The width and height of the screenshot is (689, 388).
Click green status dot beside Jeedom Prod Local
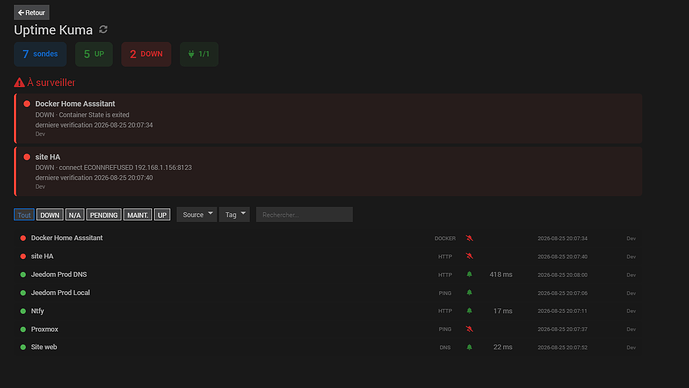(23, 293)
